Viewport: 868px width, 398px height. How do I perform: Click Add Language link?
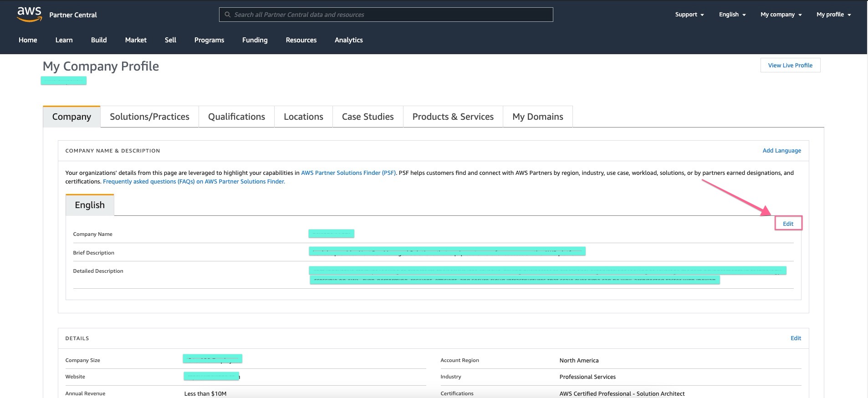point(781,151)
